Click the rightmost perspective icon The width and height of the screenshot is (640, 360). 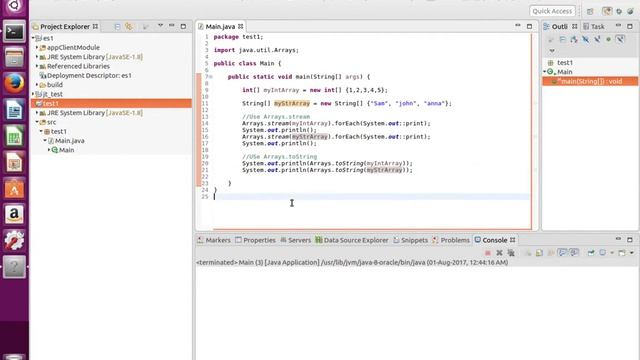pos(631,11)
